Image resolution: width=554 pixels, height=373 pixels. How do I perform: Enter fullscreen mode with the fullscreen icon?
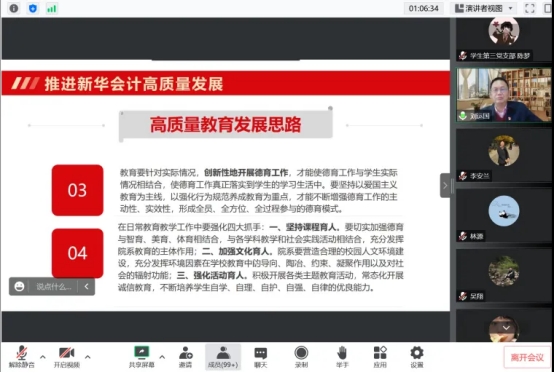[x=530, y=8]
